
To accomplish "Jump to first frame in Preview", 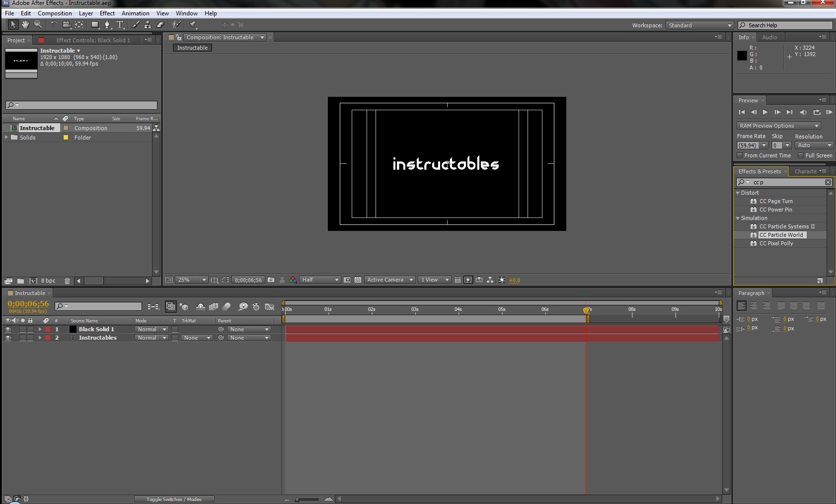I will click(x=742, y=112).
